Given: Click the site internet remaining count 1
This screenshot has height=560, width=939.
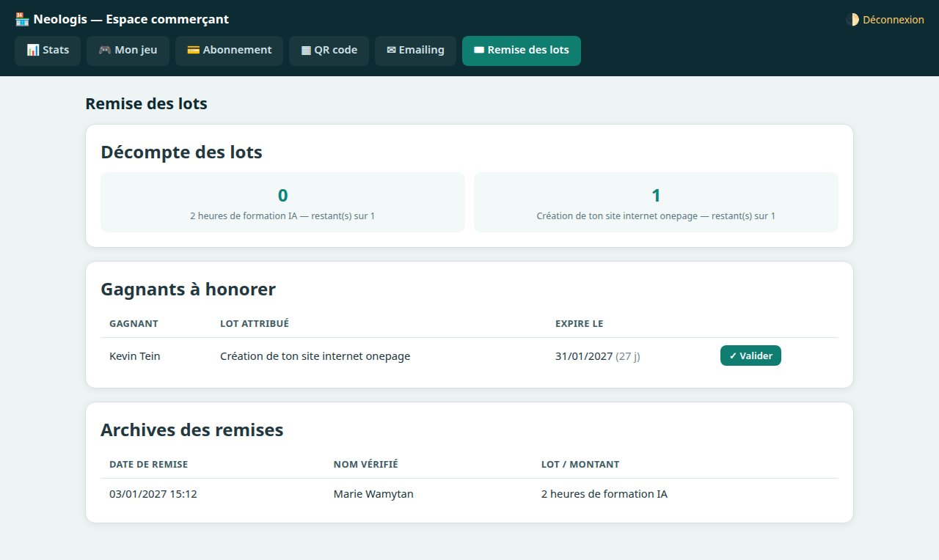Looking at the screenshot, I should pyautogui.click(x=656, y=195).
